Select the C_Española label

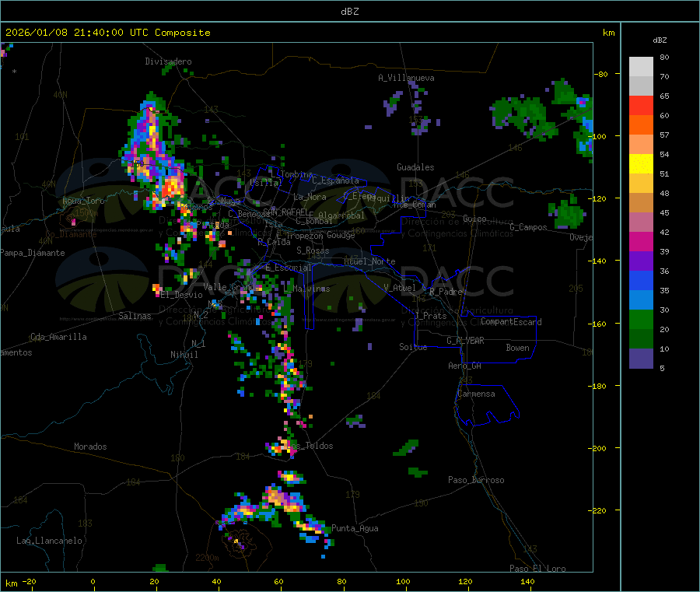pos(336,180)
